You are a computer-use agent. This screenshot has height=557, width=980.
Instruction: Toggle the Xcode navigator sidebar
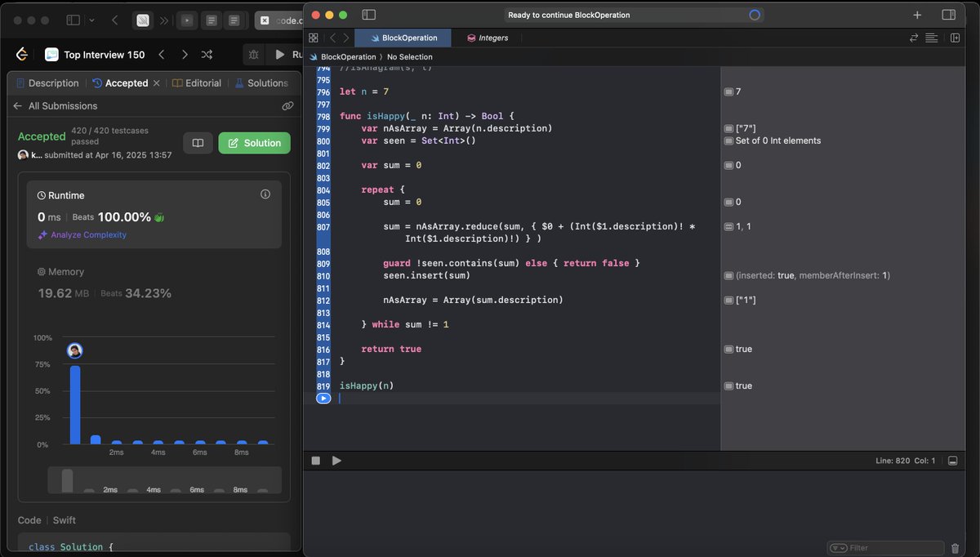(368, 15)
